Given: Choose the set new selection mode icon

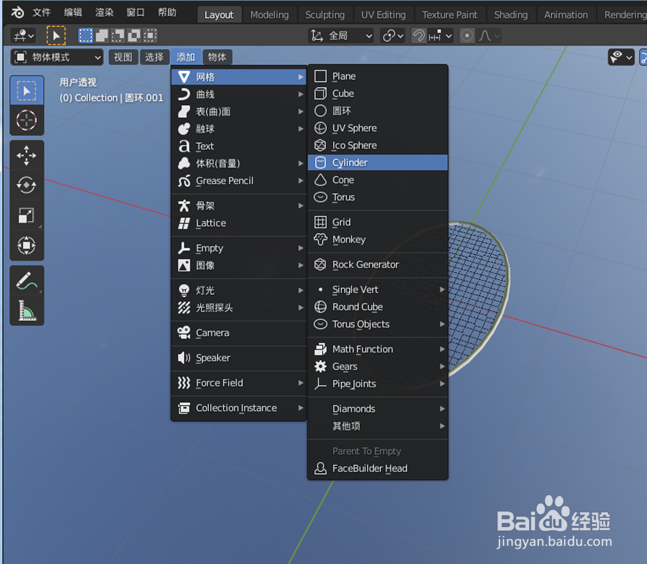Looking at the screenshot, I should pos(86,35).
